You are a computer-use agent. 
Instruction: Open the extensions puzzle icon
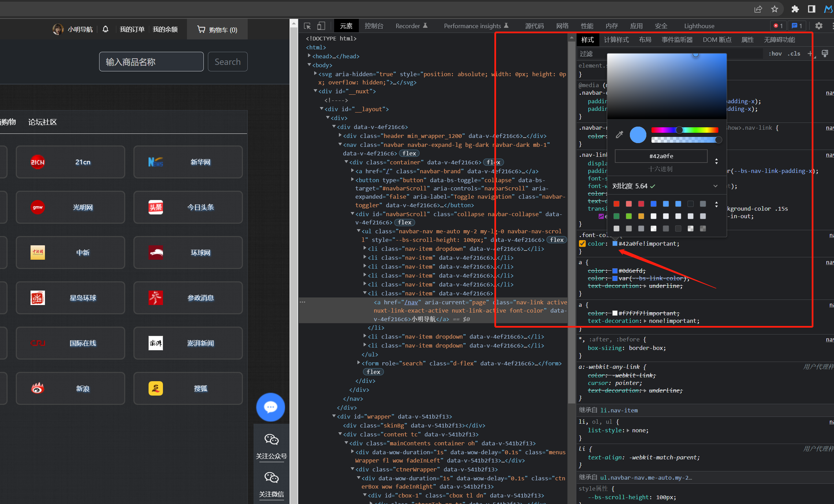click(x=795, y=9)
